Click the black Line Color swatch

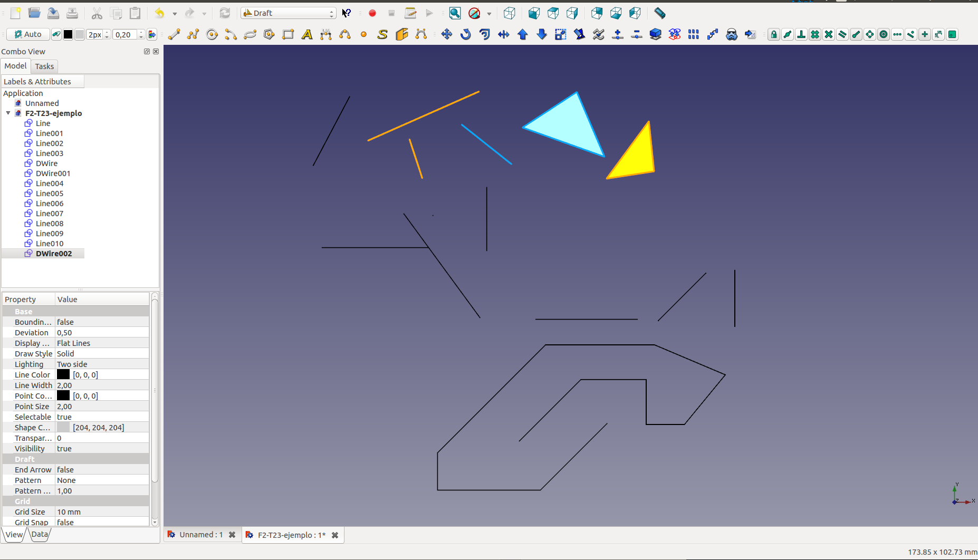point(63,374)
